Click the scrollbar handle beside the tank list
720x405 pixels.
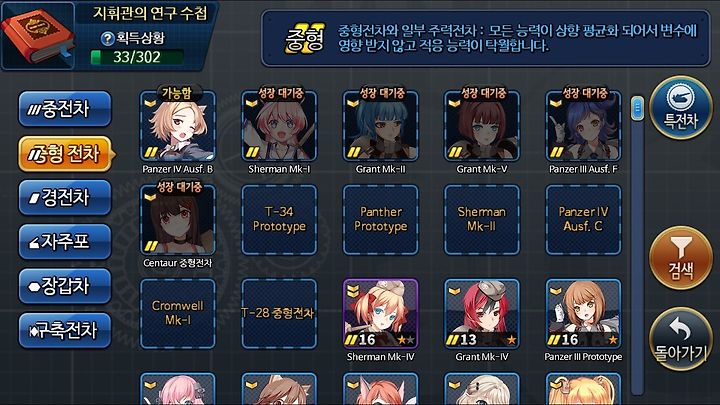click(637, 108)
